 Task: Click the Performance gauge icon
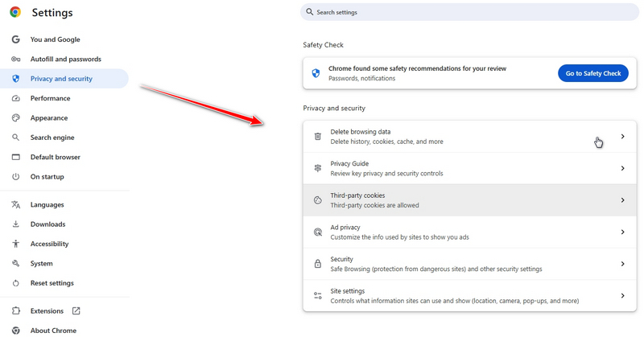(15, 99)
